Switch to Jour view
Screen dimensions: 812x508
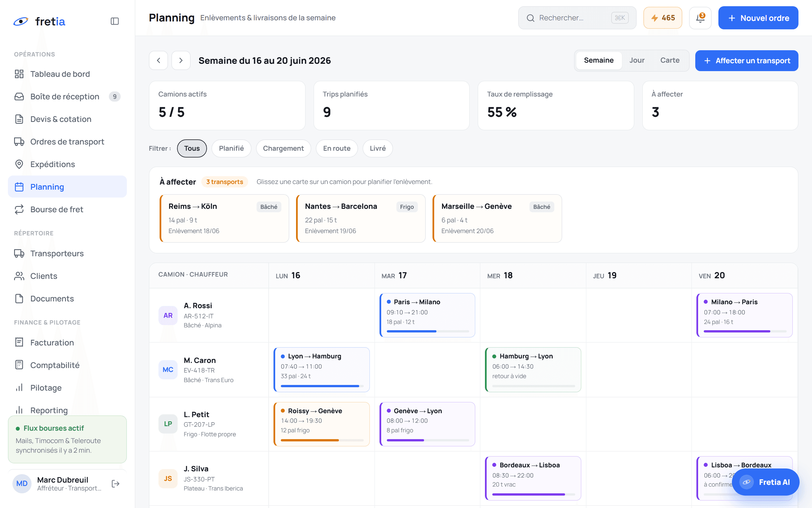click(x=637, y=60)
